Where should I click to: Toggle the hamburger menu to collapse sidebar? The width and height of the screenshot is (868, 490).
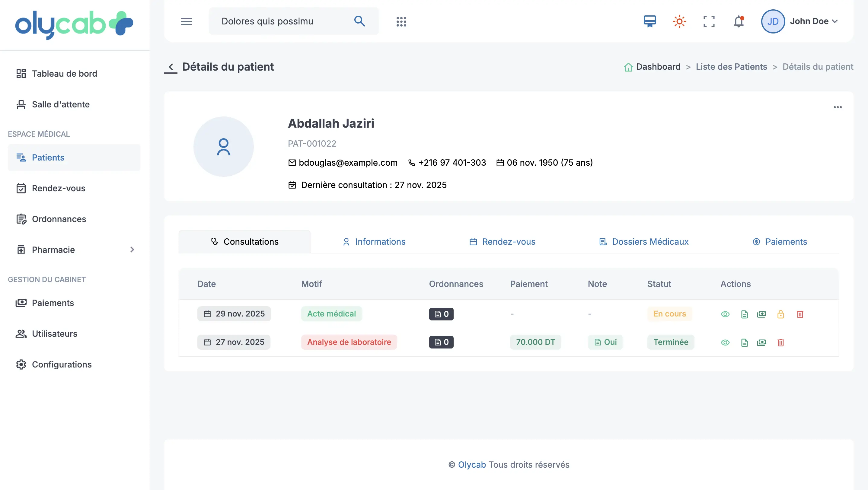pos(186,21)
